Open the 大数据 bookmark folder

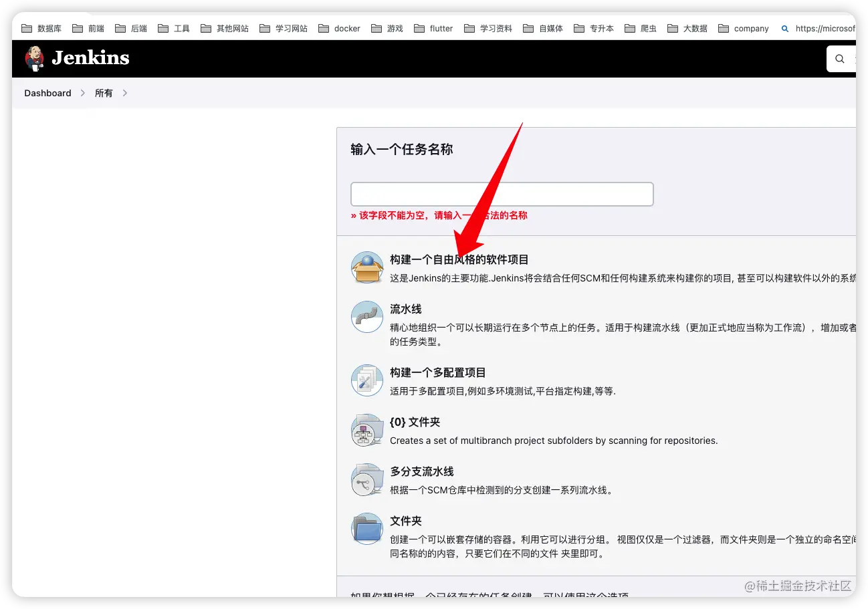pyautogui.click(x=687, y=29)
